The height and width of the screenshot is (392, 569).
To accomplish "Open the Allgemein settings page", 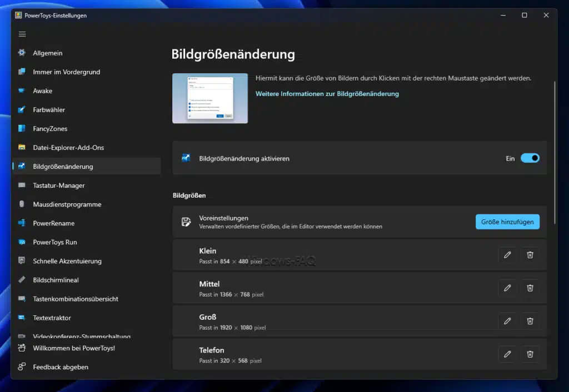I will pyautogui.click(x=87, y=53).
